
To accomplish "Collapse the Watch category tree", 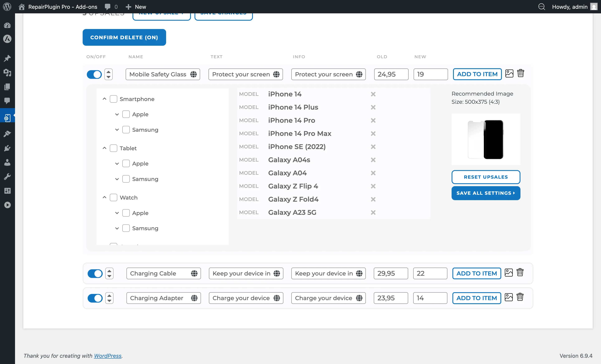I will pyautogui.click(x=104, y=197).
